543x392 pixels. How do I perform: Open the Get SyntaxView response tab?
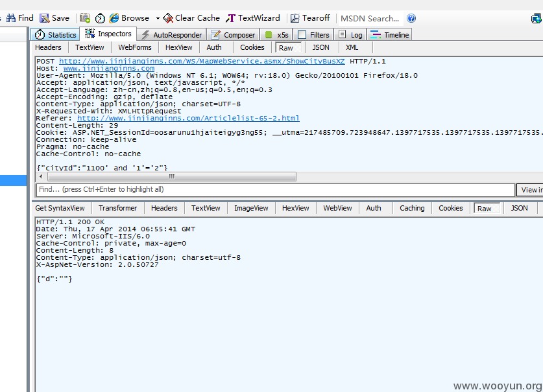(x=60, y=208)
